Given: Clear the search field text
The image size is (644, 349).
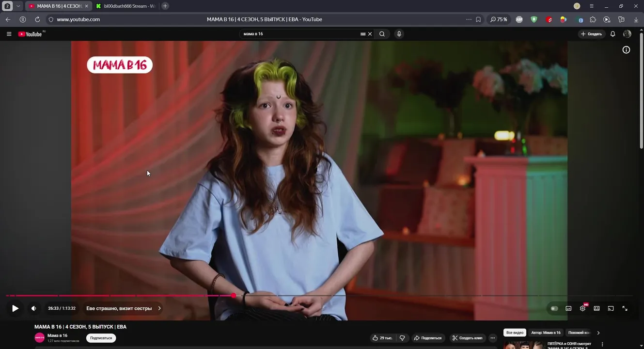Looking at the screenshot, I should click(x=370, y=34).
